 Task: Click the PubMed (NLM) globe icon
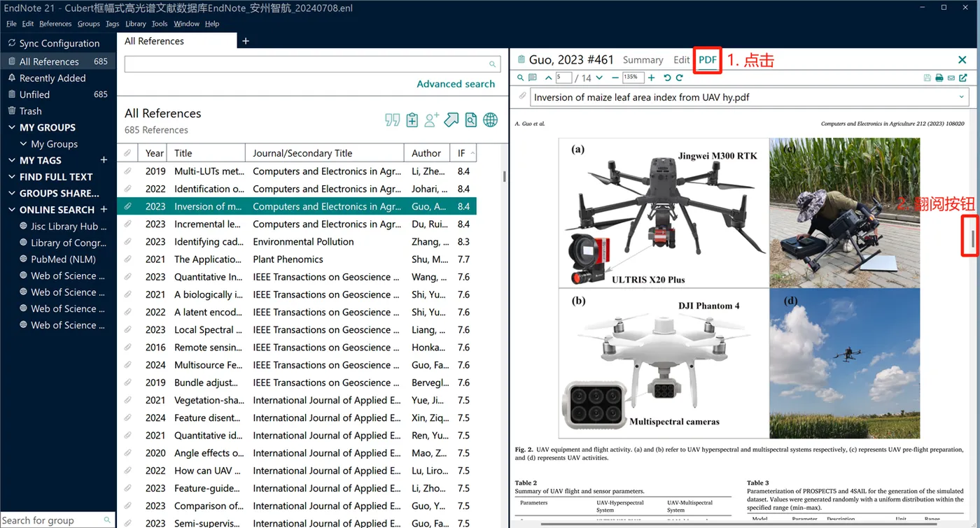(24, 259)
